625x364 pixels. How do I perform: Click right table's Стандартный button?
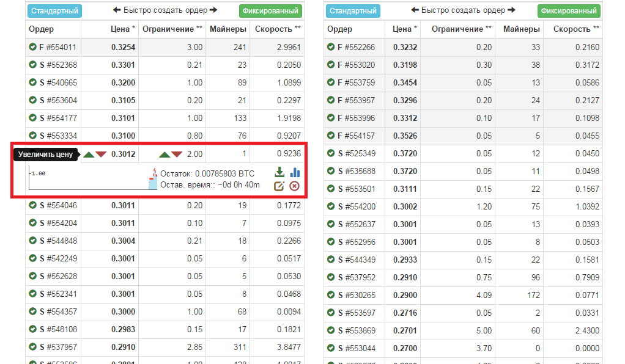click(x=353, y=11)
